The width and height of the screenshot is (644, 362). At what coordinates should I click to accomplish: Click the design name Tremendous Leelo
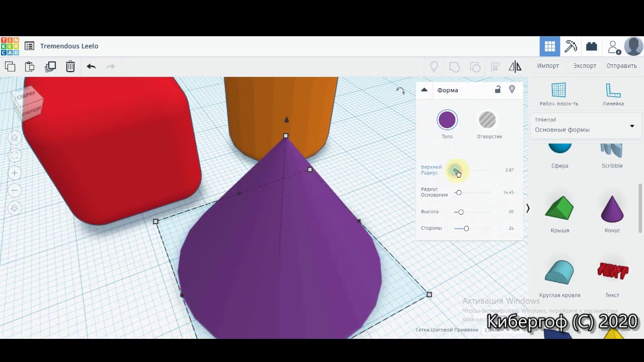(x=69, y=46)
